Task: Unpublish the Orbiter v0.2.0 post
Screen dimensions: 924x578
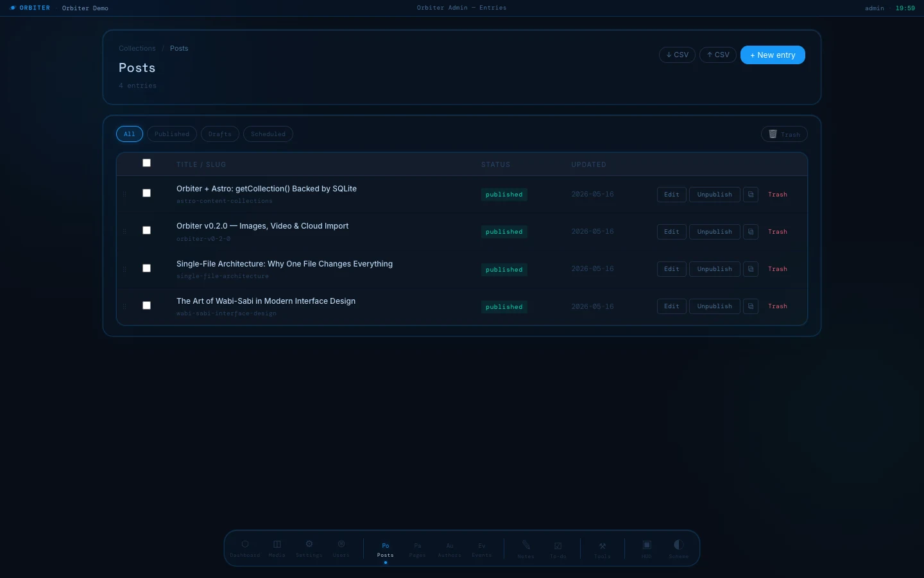Action: coord(715,232)
